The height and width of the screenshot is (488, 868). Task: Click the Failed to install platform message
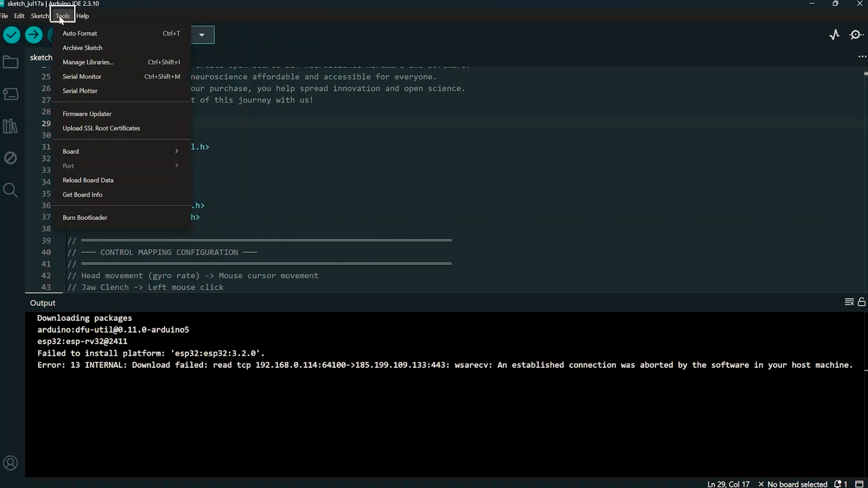pos(151,353)
